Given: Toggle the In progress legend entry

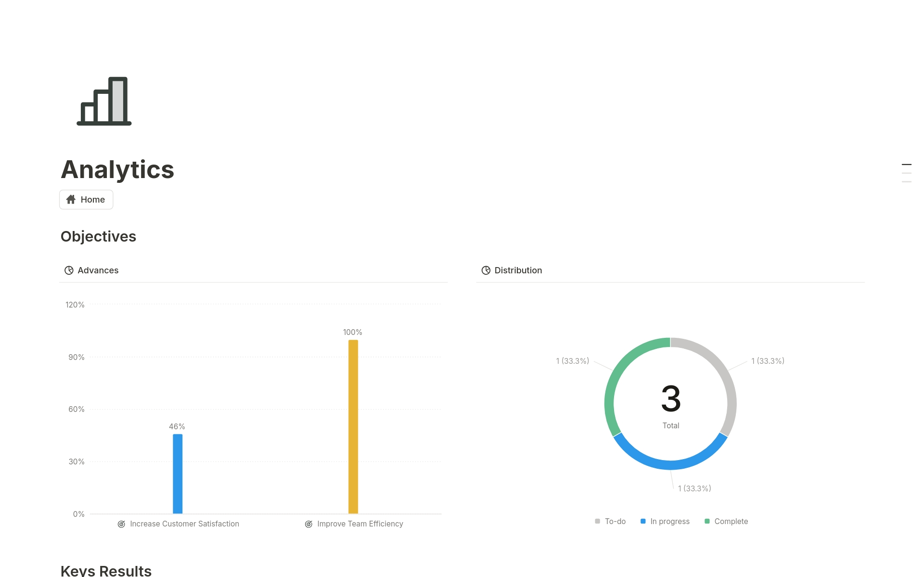Looking at the screenshot, I should [665, 522].
